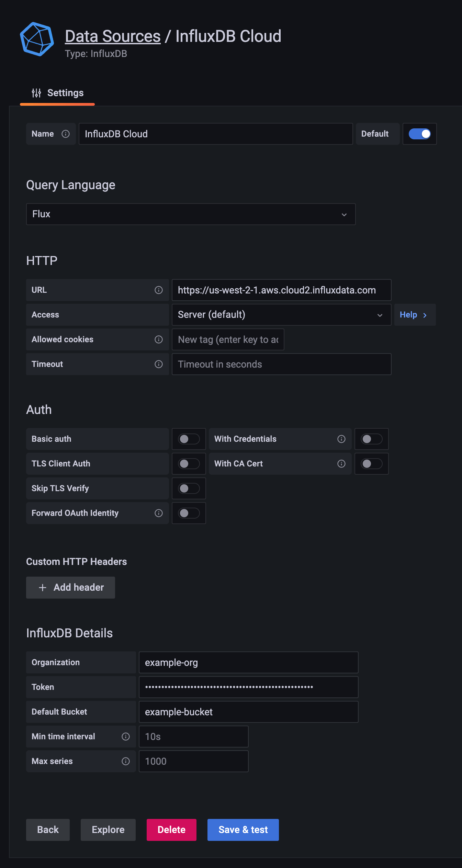Image resolution: width=462 pixels, height=868 pixels.
Task: Click the 'InfluxDB Details' heading
Action: (70, 633)
